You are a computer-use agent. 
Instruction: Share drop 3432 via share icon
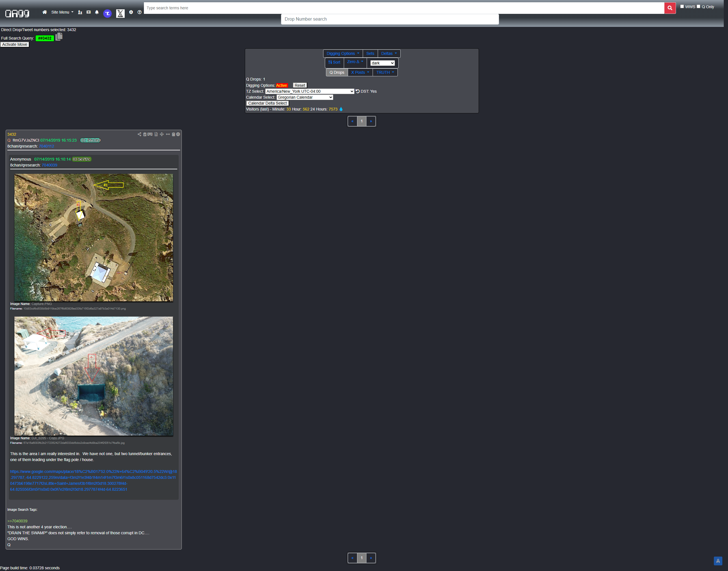tap(139, 134)
